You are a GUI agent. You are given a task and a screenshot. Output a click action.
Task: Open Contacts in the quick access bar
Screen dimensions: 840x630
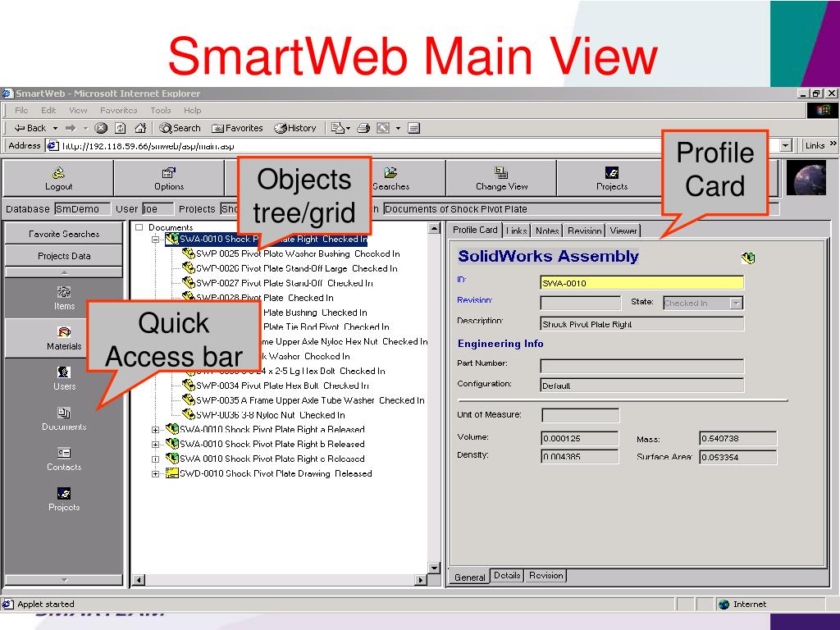[64, 459]
